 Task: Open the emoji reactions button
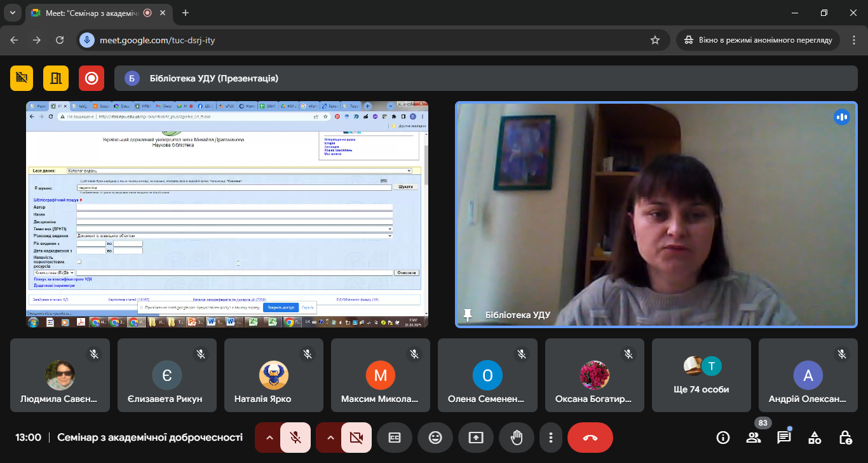(435, 438)
